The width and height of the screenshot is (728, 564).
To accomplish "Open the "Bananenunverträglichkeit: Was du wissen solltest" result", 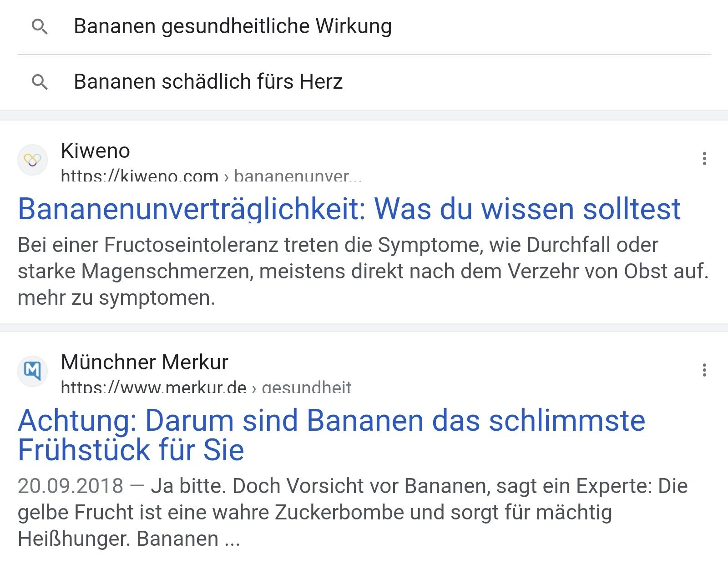I will (x=349, y=209).
